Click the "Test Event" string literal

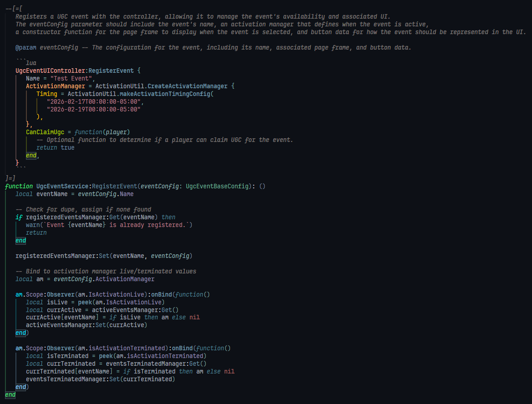pyautogui.click(x=71, y=78)
